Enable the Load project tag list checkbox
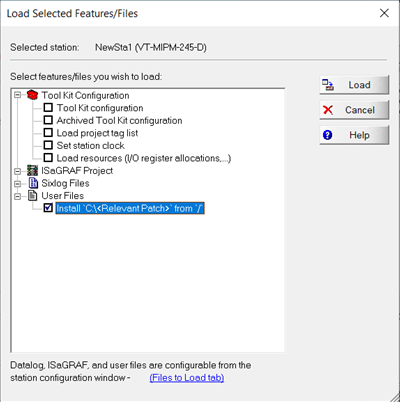The height and width of the screenshot is (402, 400). click(x=48, y=133)
